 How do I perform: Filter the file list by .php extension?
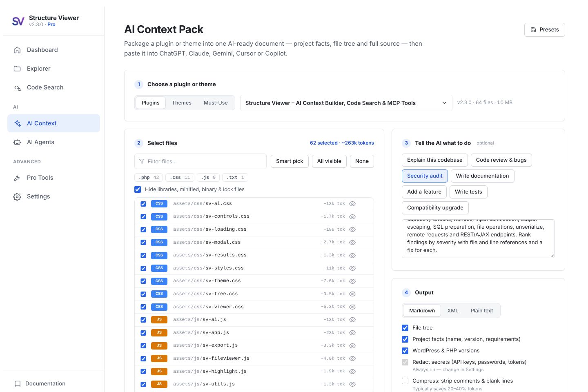tap(149, 178)
